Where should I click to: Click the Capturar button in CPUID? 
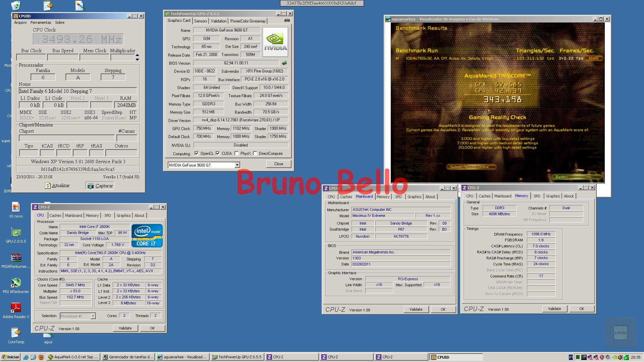click(x=100, y=186)
